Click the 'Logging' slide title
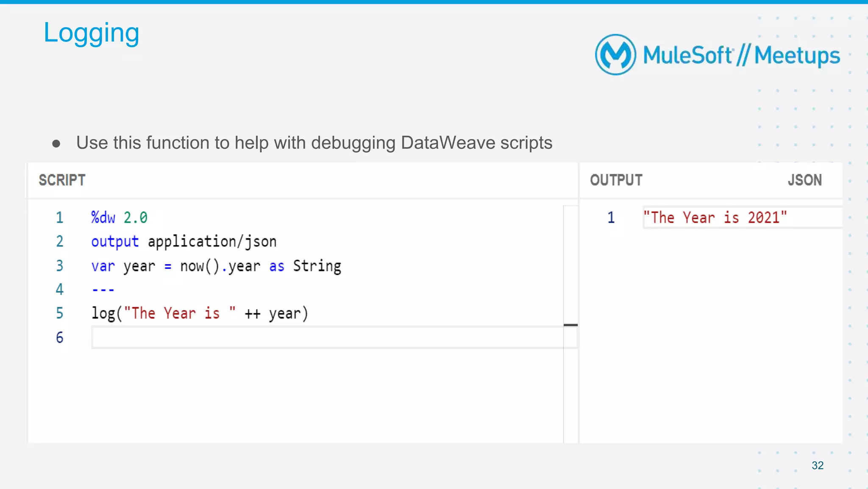Viewport: 868px width, 489px height. coord(92,33)
